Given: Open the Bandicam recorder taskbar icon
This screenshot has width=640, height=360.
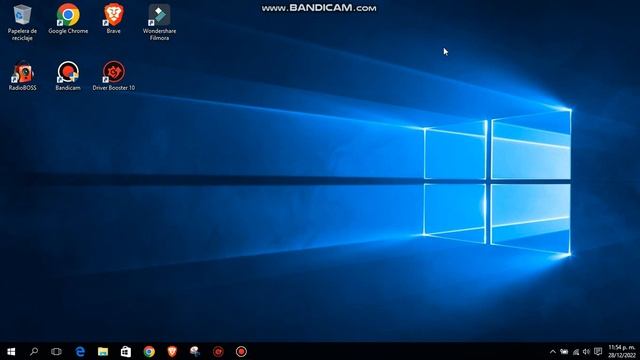Looking at the screenshot, I should pos(241,351).
